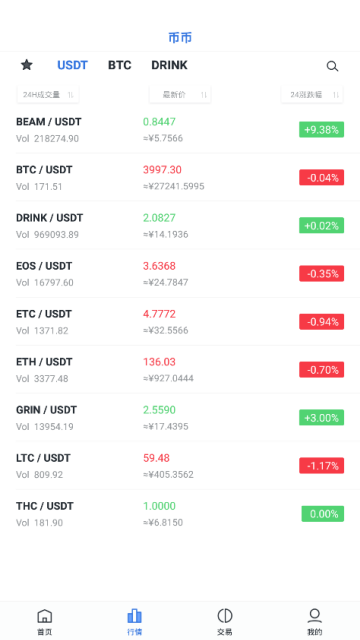Select the ETH / USDT row
Image resolution: width=360 pixels, height=640 pixels.
point(180,370)
